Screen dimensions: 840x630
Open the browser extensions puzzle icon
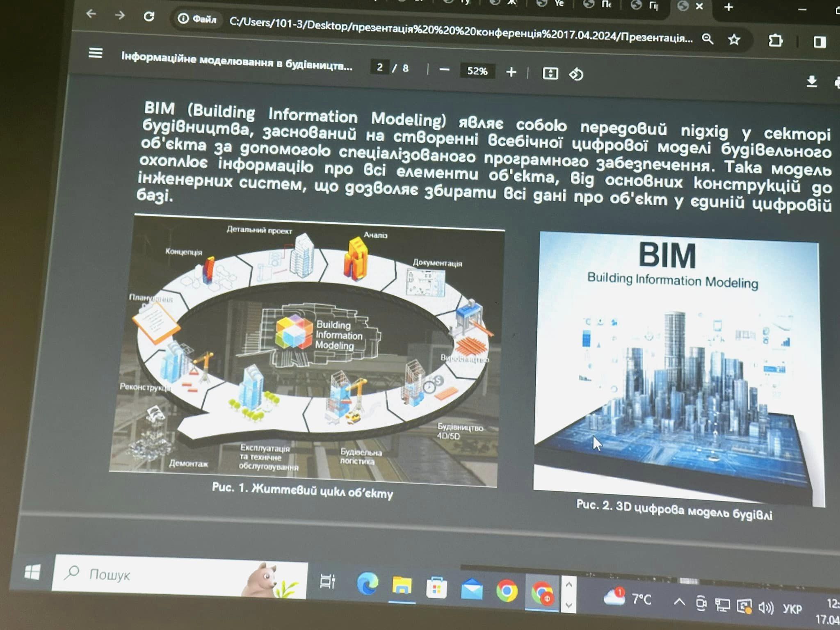[775, 41]
